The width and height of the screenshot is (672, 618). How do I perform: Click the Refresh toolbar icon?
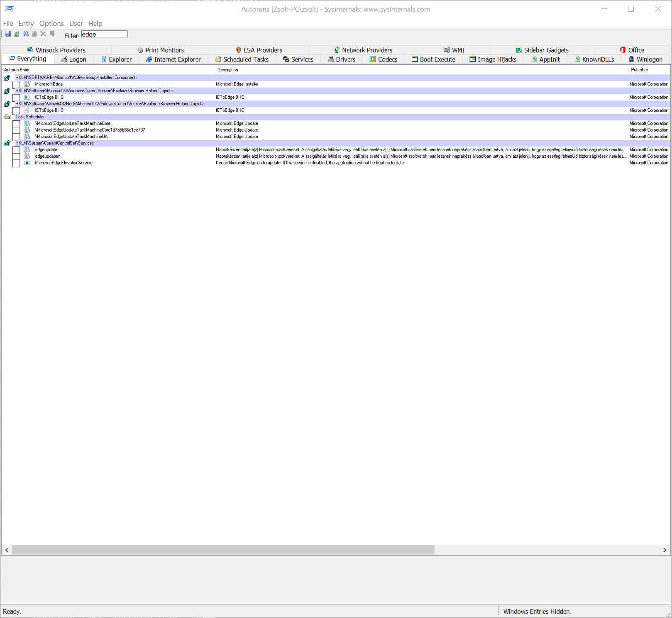click(x=16, y=34)
